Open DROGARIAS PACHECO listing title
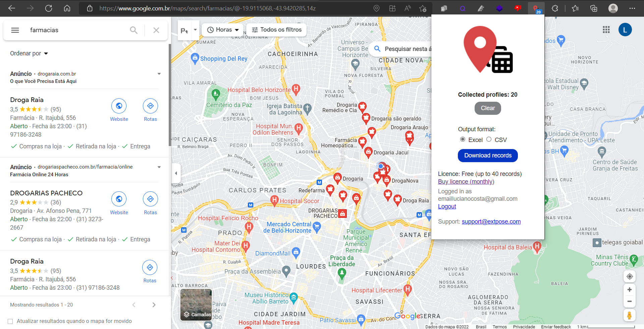 click(x=46, y=193)
